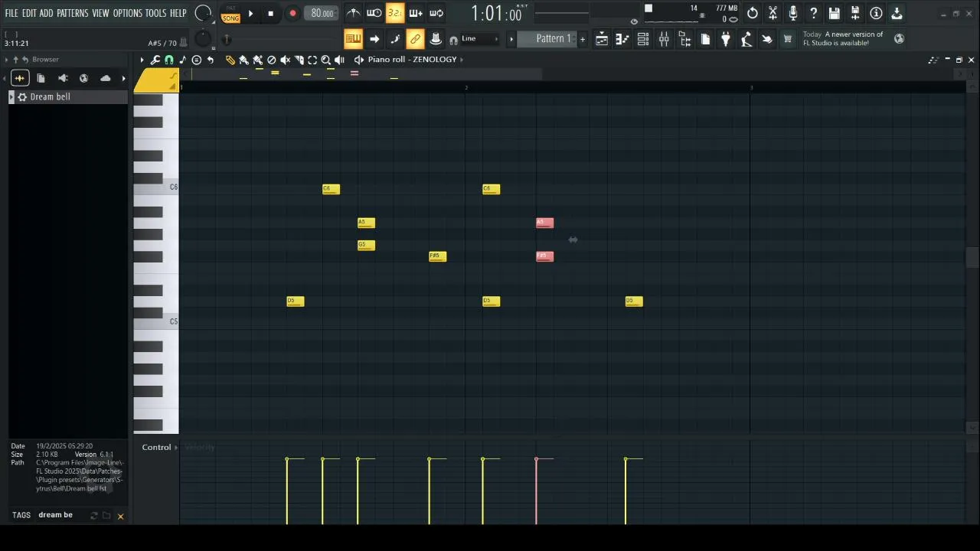
Task: Open the Channel rack from toolbar
Action: (643, 39)
